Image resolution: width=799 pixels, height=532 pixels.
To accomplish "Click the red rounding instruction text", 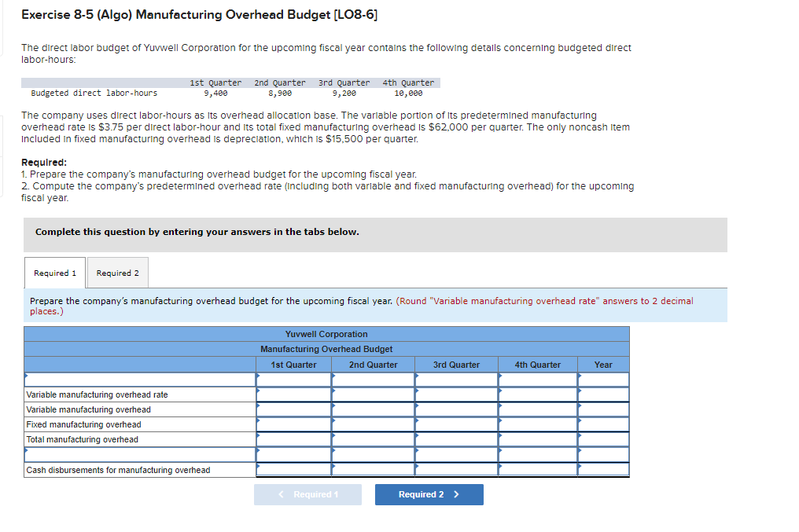I will [x=362, y=306].
